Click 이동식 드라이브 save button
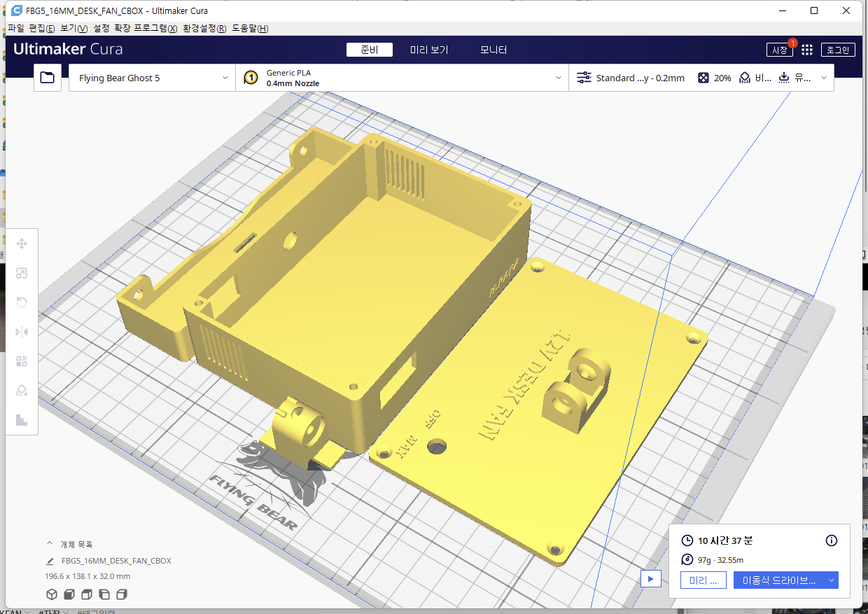 point(779,580)
